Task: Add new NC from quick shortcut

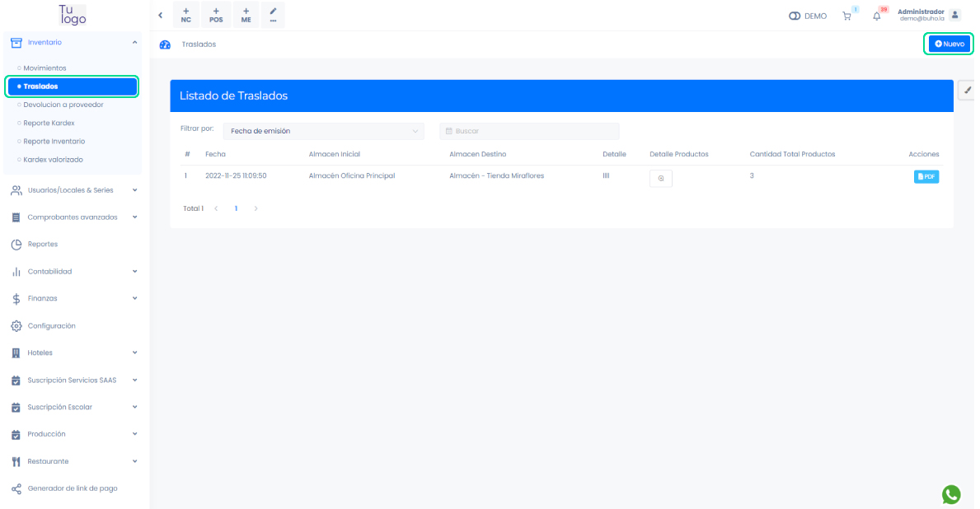Action: 185,15
